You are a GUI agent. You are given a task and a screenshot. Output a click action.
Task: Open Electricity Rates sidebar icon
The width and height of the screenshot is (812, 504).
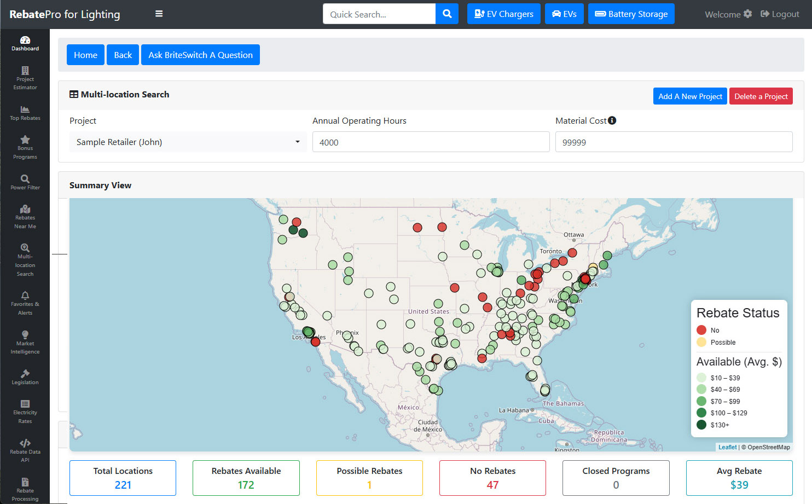tap(25, 412)
